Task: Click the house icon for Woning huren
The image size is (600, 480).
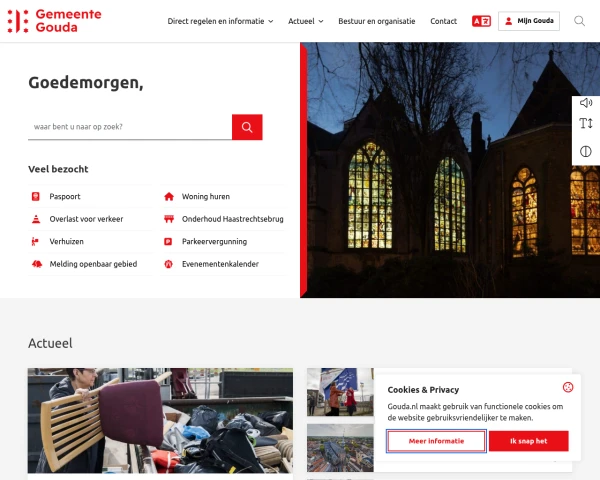Action: pos(169,196)
